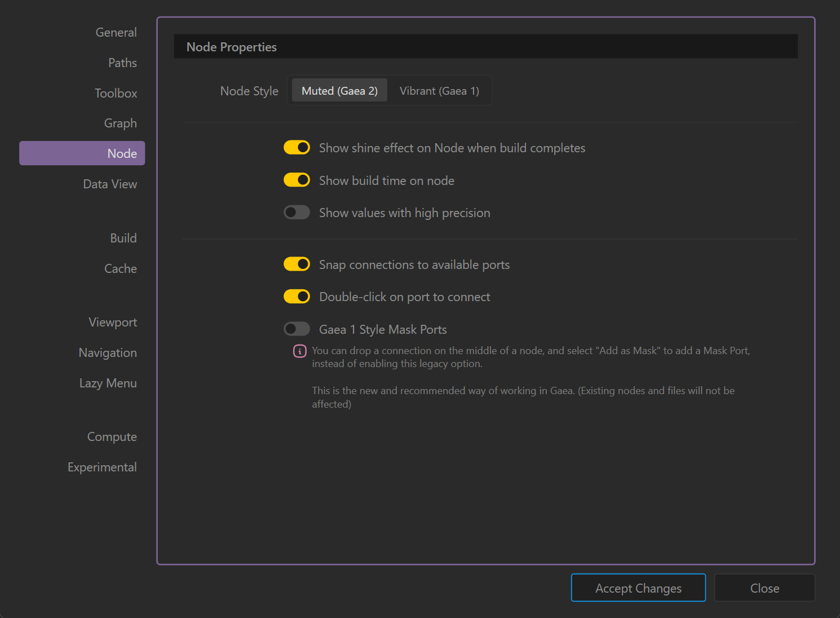This screenshot has width=840, height=618.
Task: Navigate to Lazy Menu options
Action: (x=108, y=383)
